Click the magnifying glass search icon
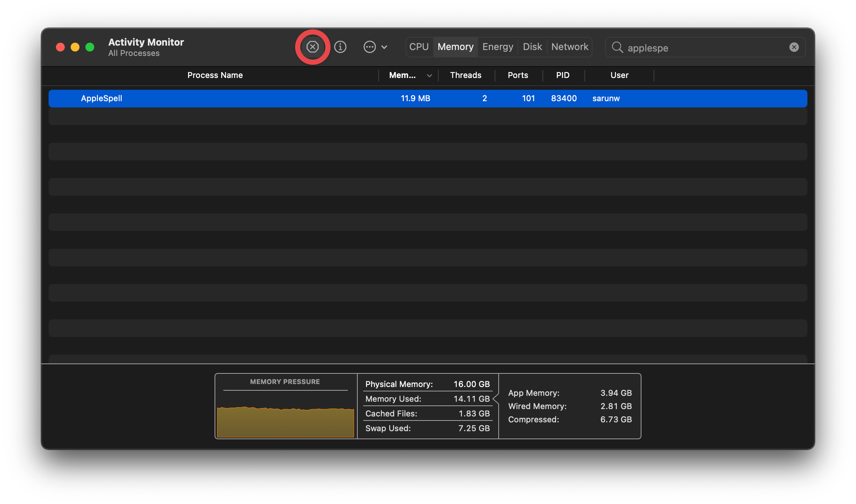This screenshot has width=856, height=504. [617, 47]
